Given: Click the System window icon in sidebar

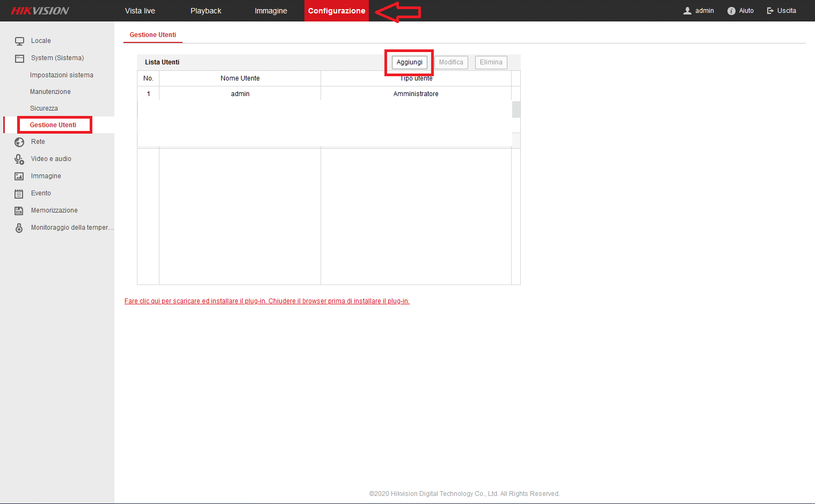Looking at the screenshot, I should tap(19, 58).
